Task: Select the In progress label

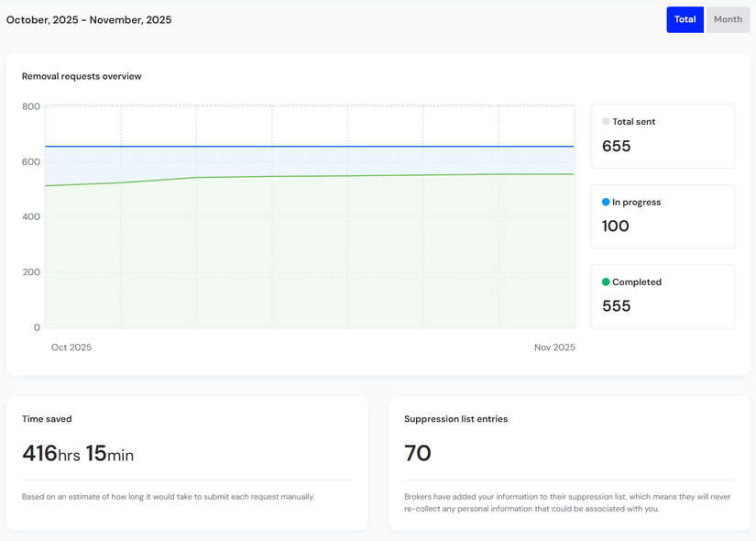Action: [636, 203]
